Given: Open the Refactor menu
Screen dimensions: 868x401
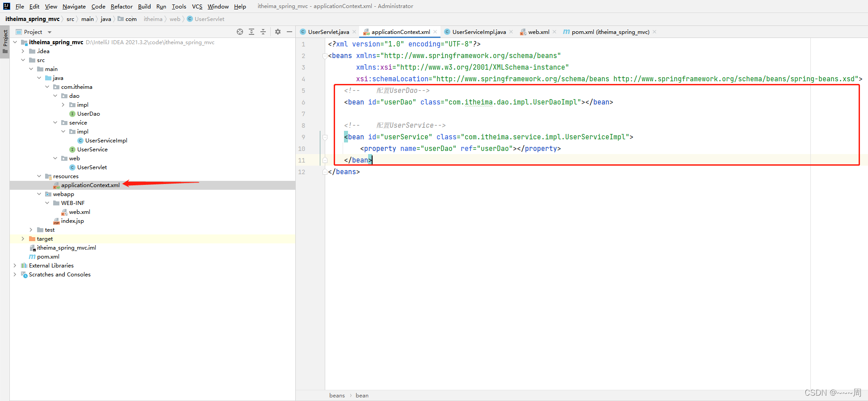Looking at the screenshot, I should (x=122, y=6).
